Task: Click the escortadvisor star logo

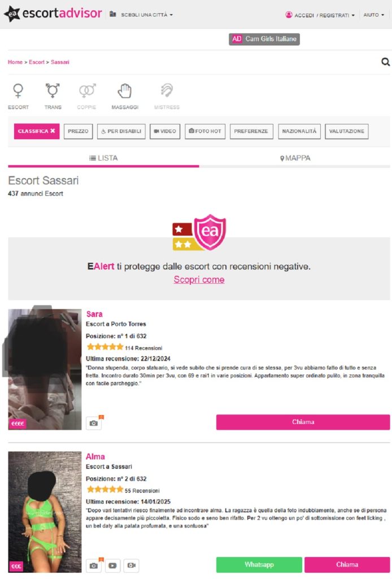Action: pos(12,14)
